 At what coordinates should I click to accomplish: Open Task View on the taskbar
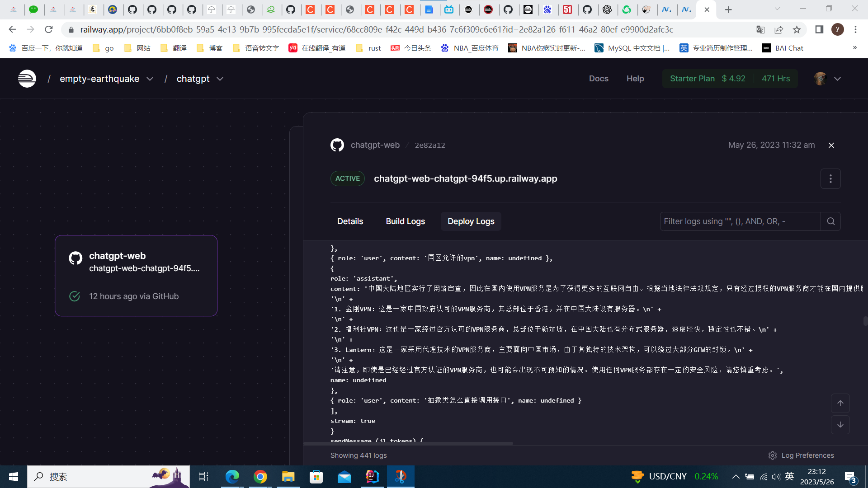203,477
